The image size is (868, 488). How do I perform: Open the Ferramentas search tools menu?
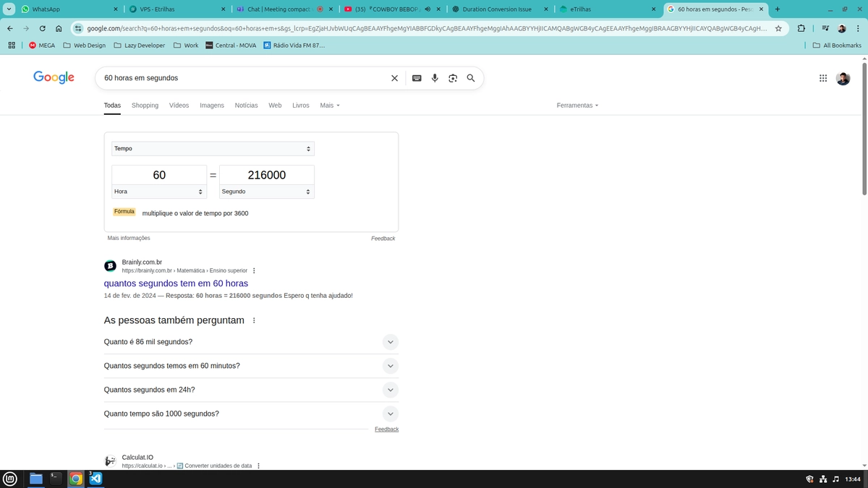point(577,106)
